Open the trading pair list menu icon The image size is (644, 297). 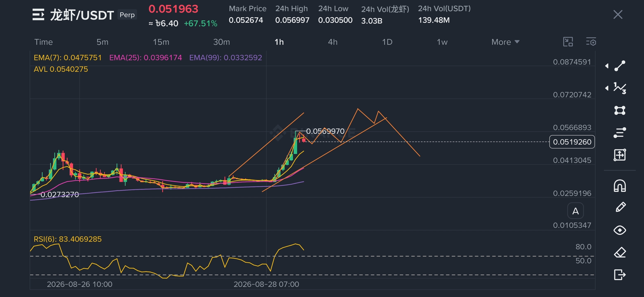[38, 14]
